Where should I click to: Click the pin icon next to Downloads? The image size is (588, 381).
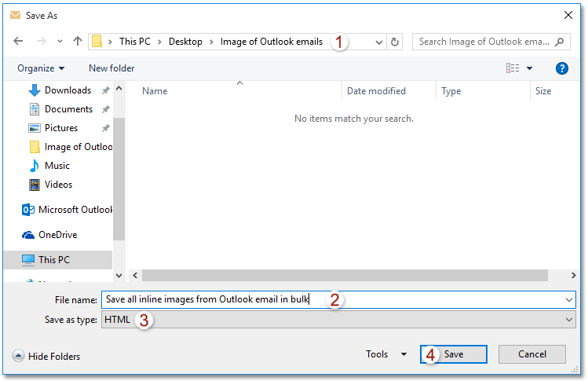[106, 90]
